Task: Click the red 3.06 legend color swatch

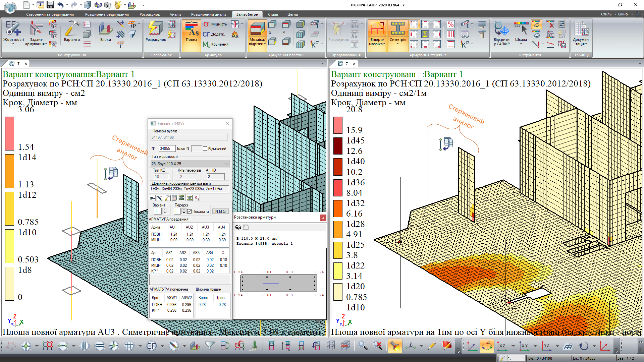Action: tap(9, 133)
